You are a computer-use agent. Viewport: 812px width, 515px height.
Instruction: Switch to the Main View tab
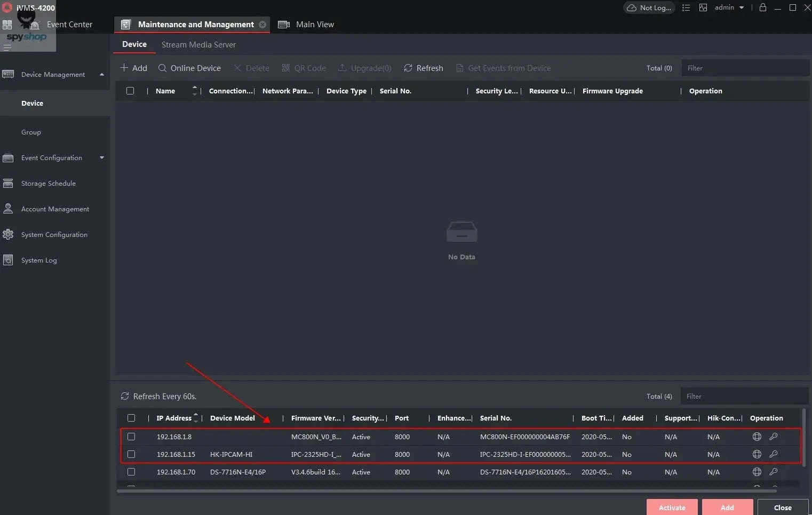314,25
